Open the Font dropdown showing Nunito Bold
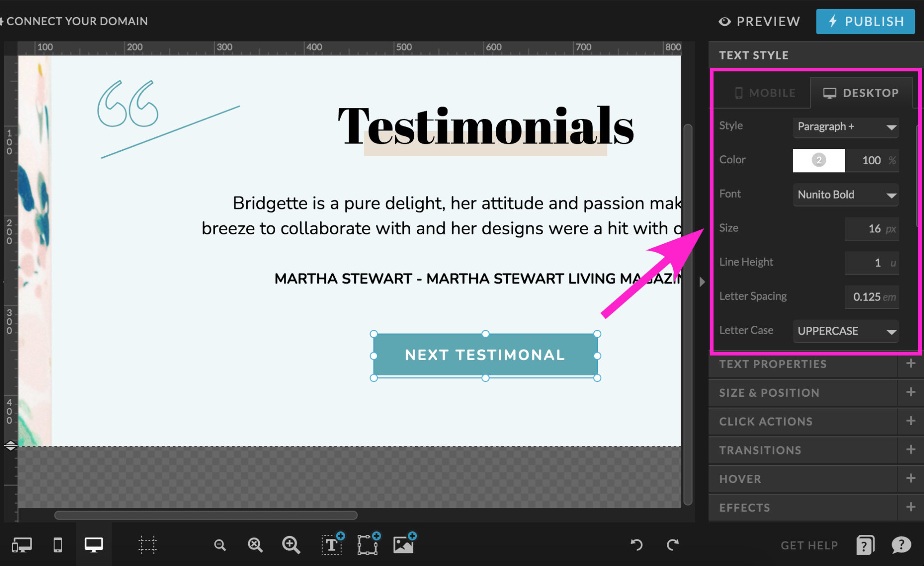 [x=845, y=195]
